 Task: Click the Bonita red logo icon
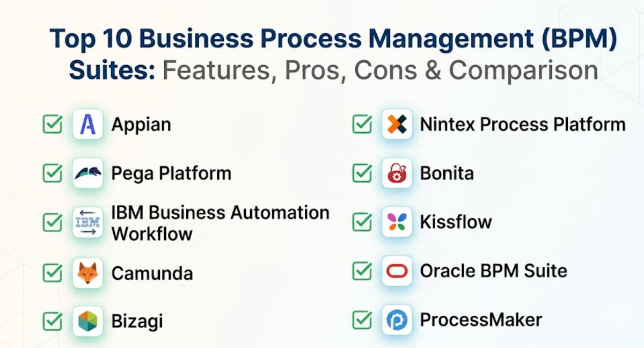click(x=397, y=173)
